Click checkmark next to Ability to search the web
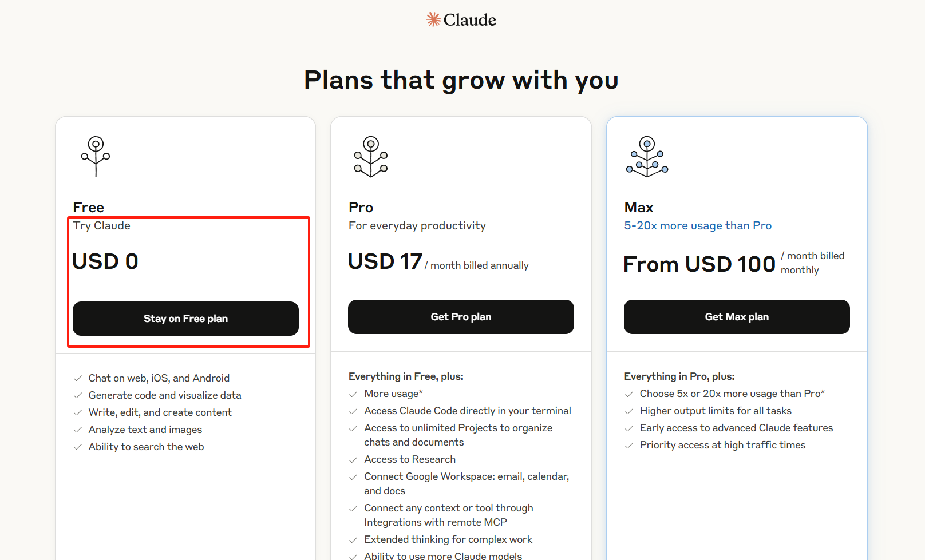The image size is (925, 560). (78, 447)
